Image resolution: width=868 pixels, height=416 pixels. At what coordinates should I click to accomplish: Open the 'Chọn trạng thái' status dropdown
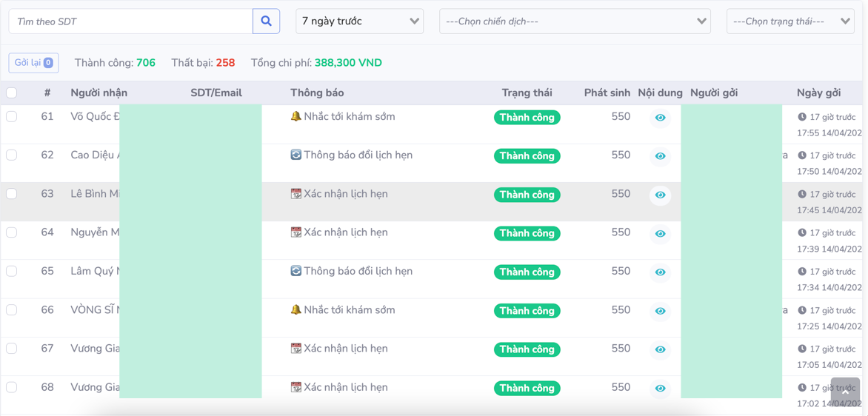click(x=790, y=21)
